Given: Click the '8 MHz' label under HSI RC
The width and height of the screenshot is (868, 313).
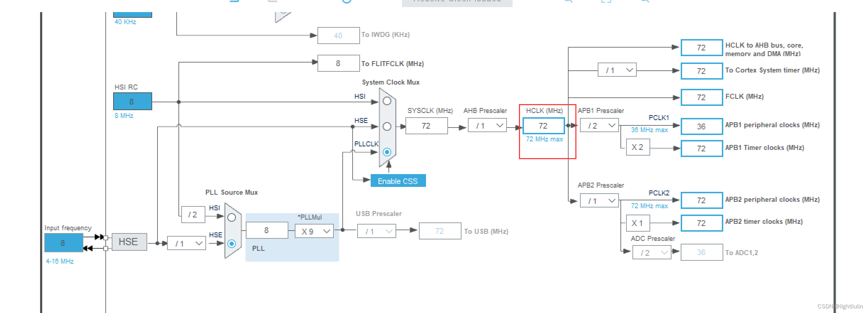Looking at the screenshot, I should coord(124,115).
